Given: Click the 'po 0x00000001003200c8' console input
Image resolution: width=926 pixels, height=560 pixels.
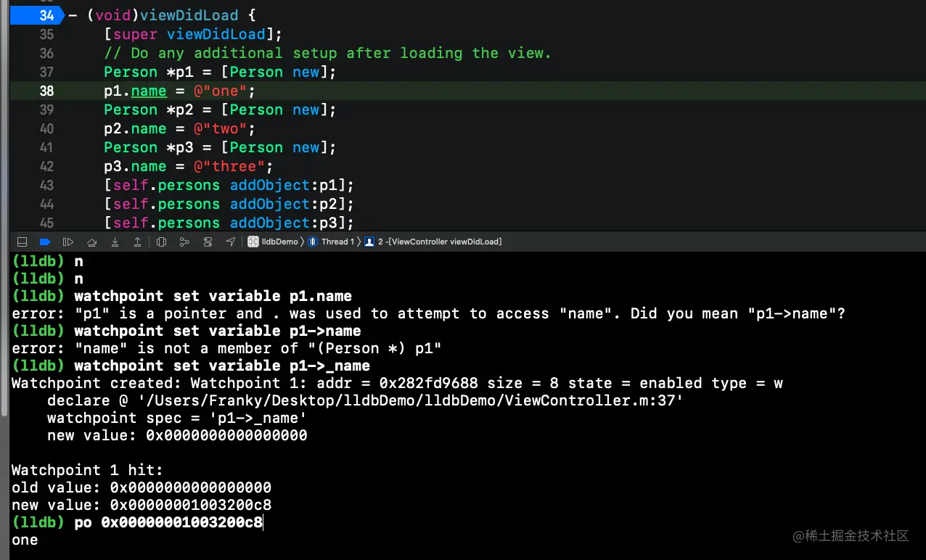Looking at the screenshot, I should [x=168, y=522].
